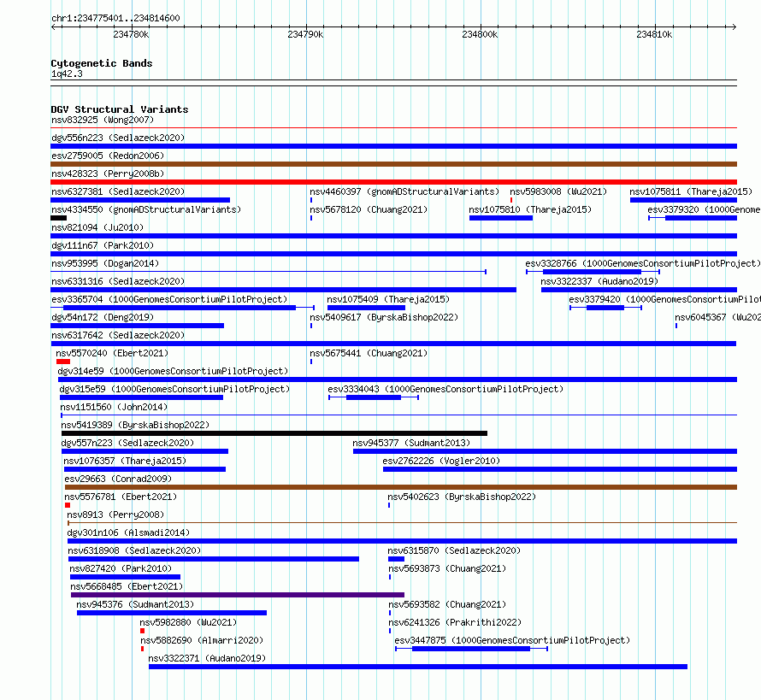Click the nsv1075409 (Thareja2015) label
This screenshot has height=700, width=761.
pyautogui.click(x=388, y=299)
